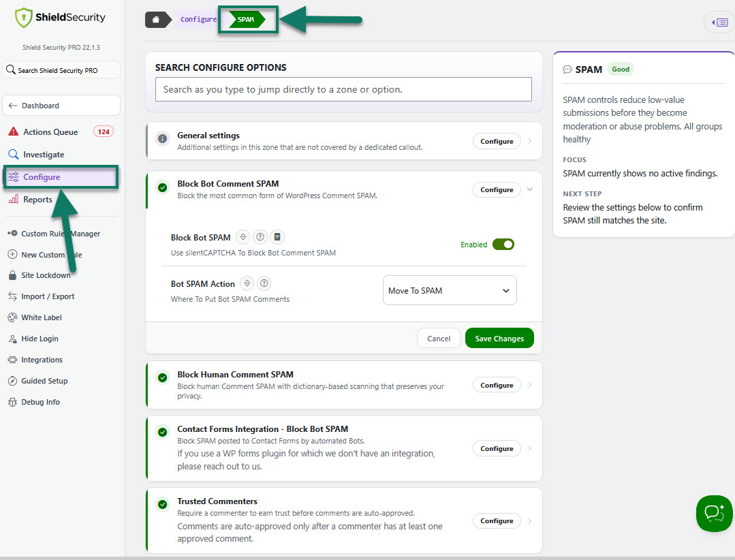This screenshot has width=735, height=560.
Task: Click the Block Human Comment SPAM status checkmark
Action: tap(162, 377)
